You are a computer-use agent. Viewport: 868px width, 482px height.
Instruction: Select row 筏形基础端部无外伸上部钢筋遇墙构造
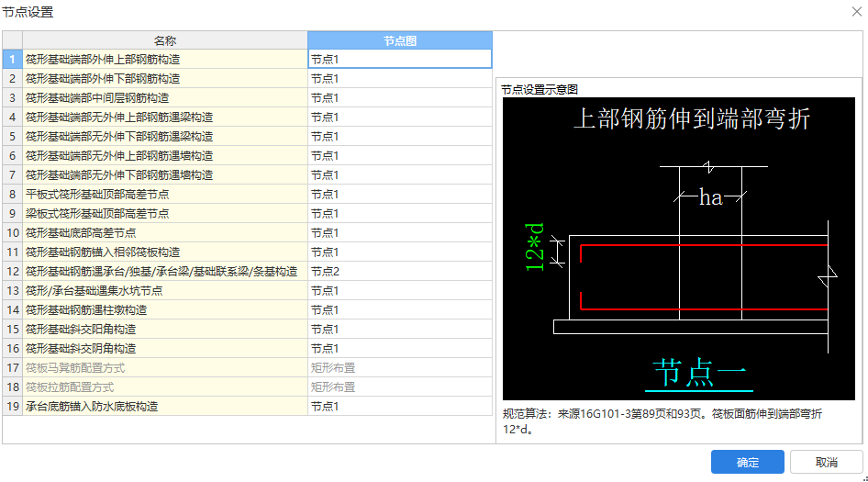point(165,156)
